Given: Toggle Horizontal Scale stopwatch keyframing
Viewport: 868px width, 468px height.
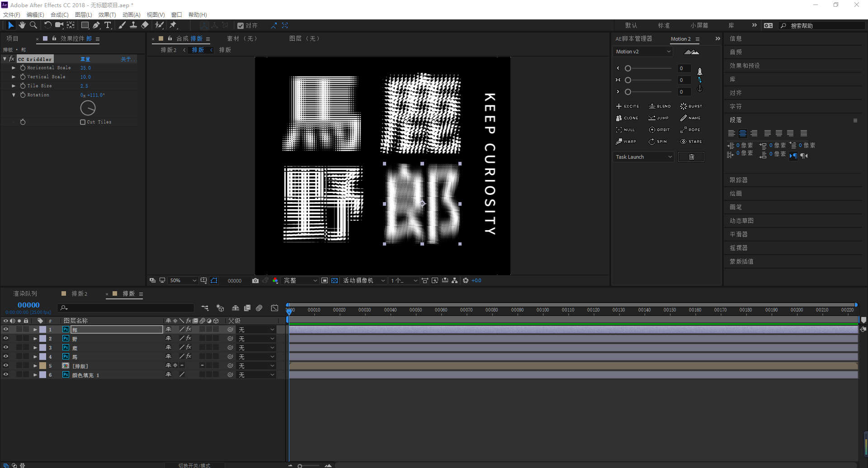Looking at the screenshot, I should coord(23,68).
